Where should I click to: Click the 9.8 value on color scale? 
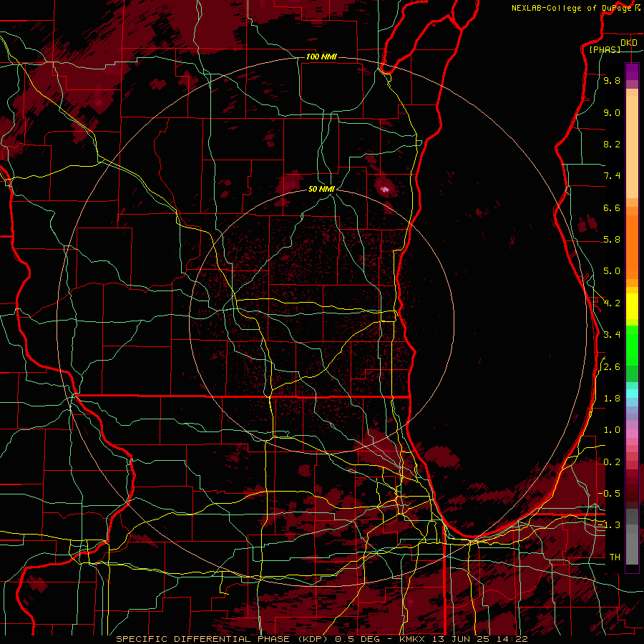[612, 80]
